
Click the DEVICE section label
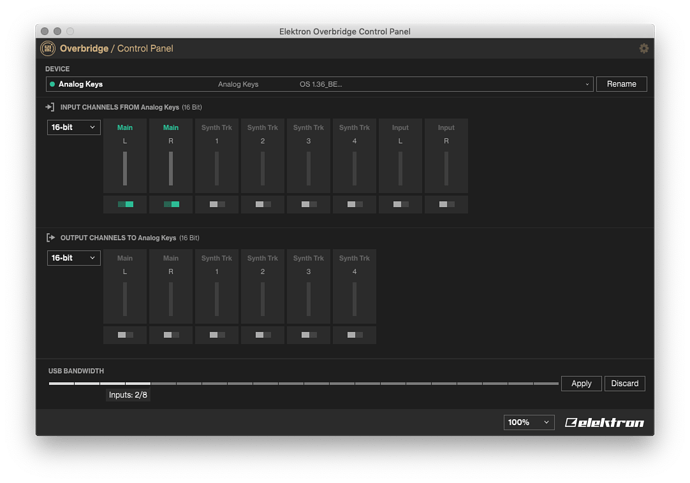pos(57,69)
